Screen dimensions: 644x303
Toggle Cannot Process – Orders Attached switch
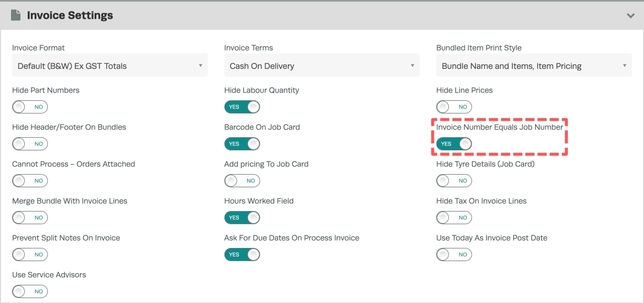click(30, 181)
